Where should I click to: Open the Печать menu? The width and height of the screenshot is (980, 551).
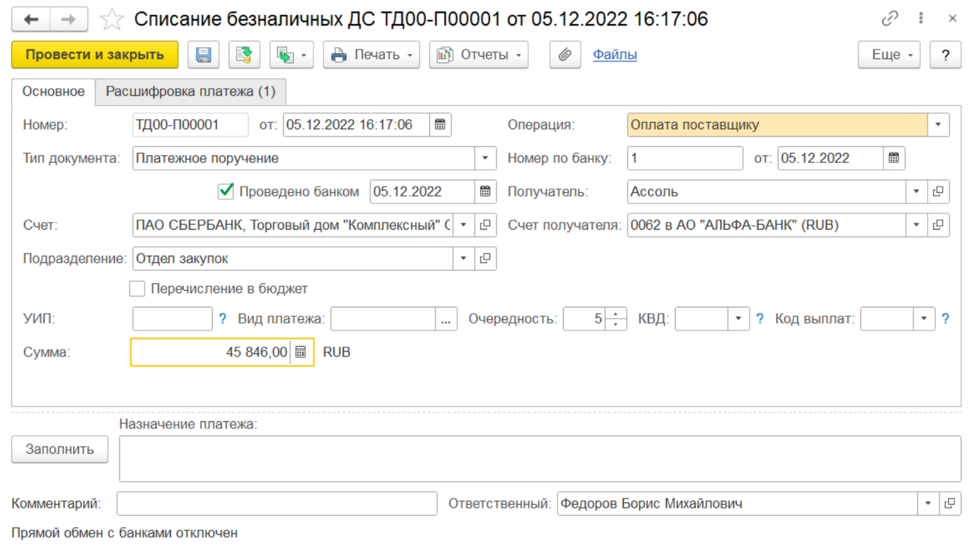coord(372,55)
